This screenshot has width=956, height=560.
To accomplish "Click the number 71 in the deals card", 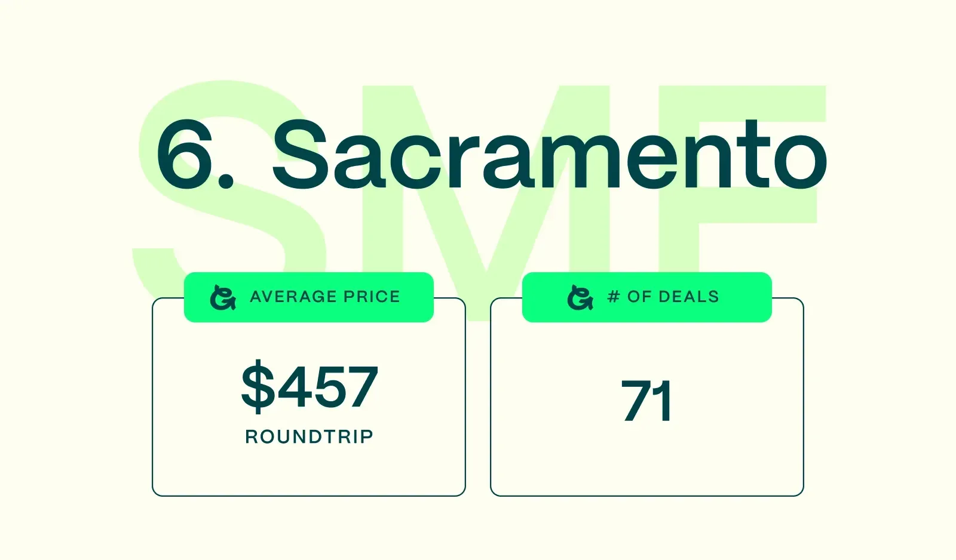I will 646,401.
